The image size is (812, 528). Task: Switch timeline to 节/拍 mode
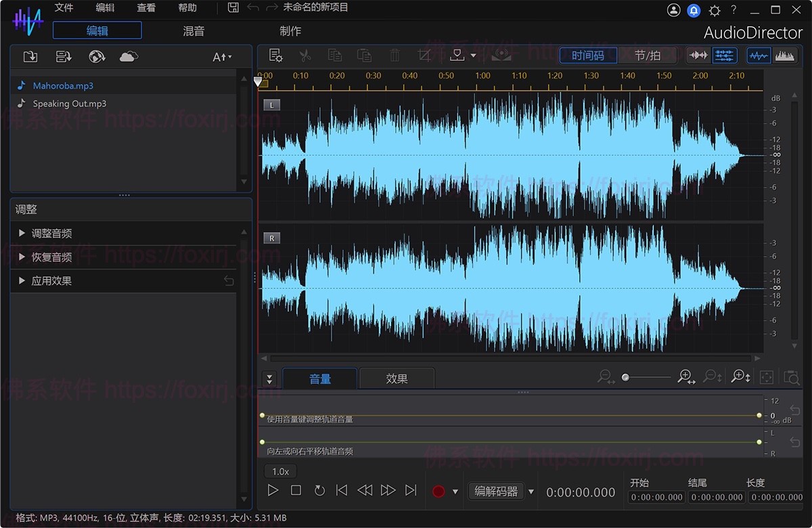click(x=648, y=56)
